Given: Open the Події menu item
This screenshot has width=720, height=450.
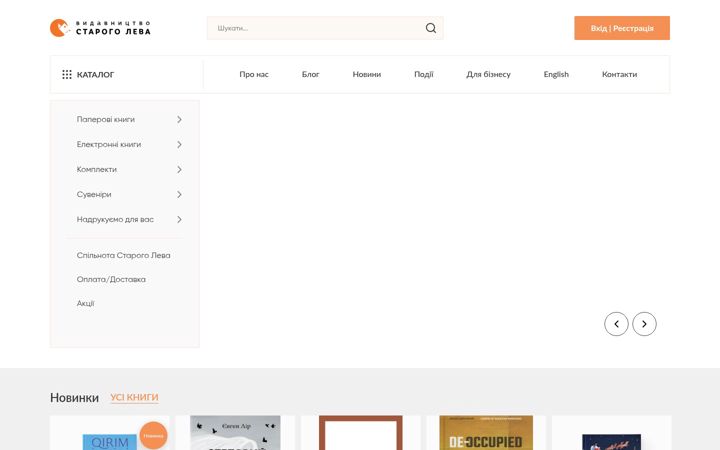Looking at the screenshot, I should (423, 74).
